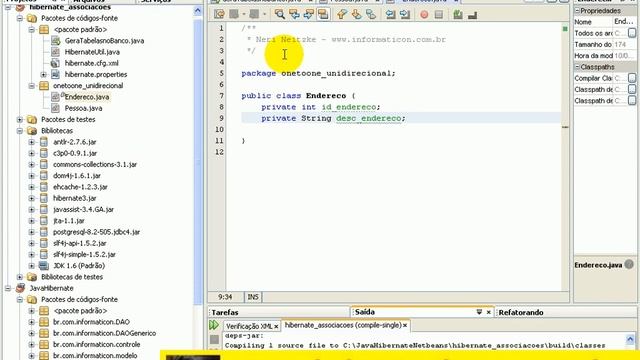This screenshot has height=360, width=640.
Task: Jump to the last edit location
Action: click(219, 15)
